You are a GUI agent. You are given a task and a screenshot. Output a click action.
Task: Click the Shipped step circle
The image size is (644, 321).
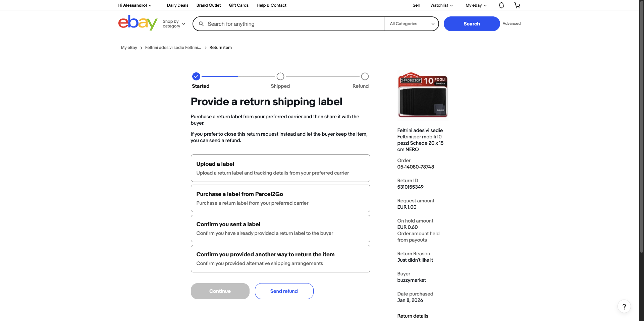click(x=280, y=76)
